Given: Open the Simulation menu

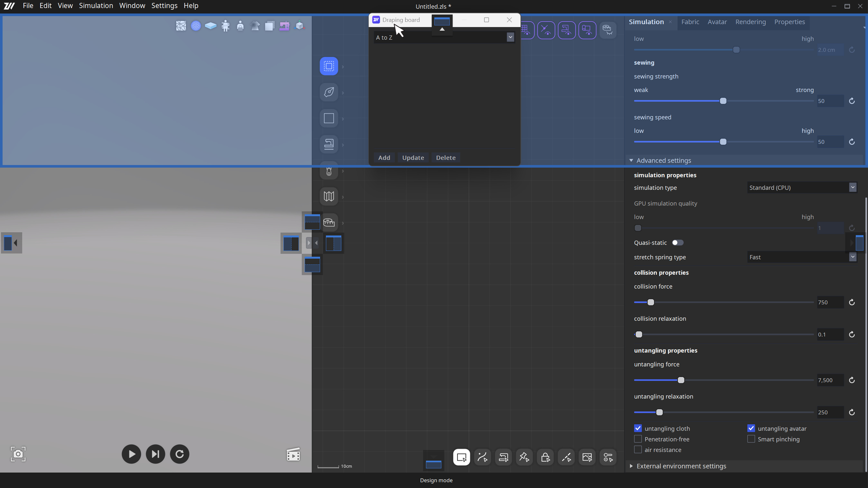Looking at the screenshot, I should click(96, 5).
